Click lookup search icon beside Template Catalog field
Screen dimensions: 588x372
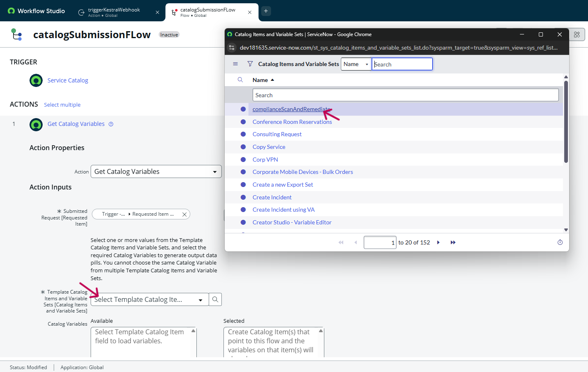(215, 299)
